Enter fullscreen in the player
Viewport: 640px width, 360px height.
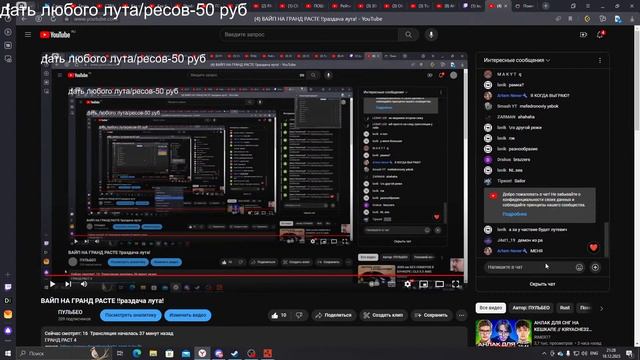456,284
